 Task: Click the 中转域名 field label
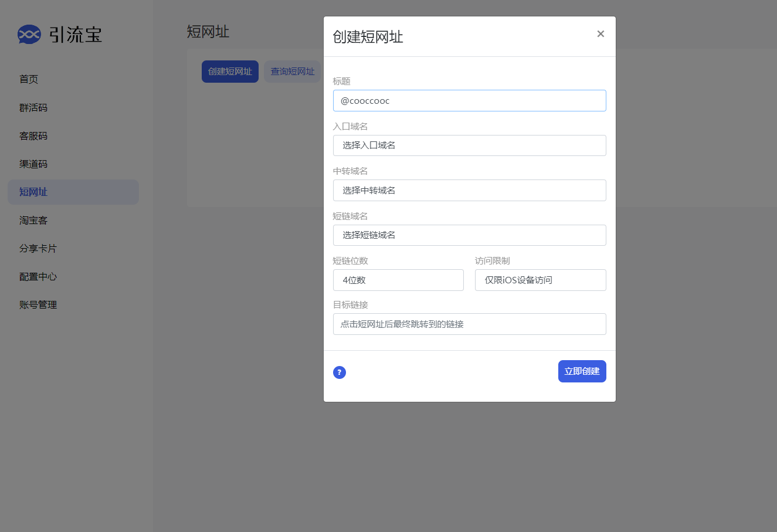point(350,171)
